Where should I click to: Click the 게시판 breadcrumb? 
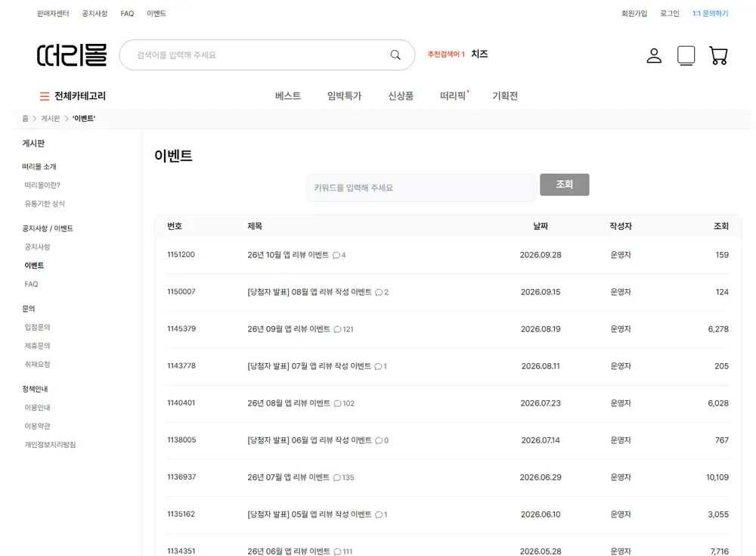point(50,118)
